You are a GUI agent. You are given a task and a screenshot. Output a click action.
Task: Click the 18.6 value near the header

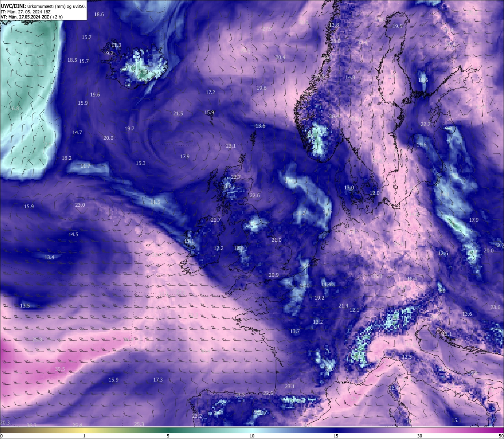tap(99, 14)
